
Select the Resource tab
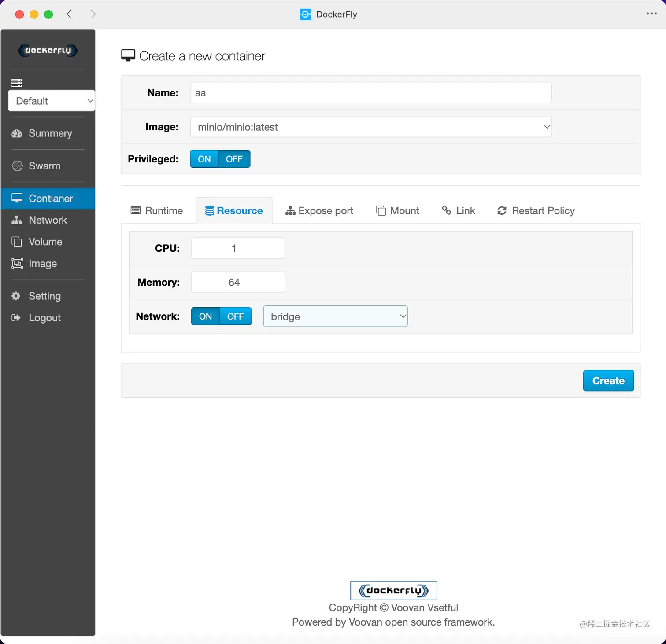(234, 211)
